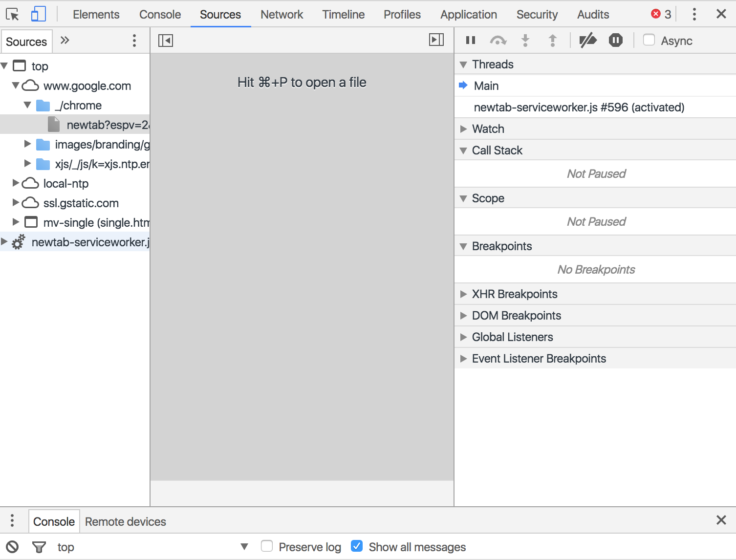Clear the console with the ban icon
The width and height of the screenshot is (736, 560).
(x=12, y=547)
